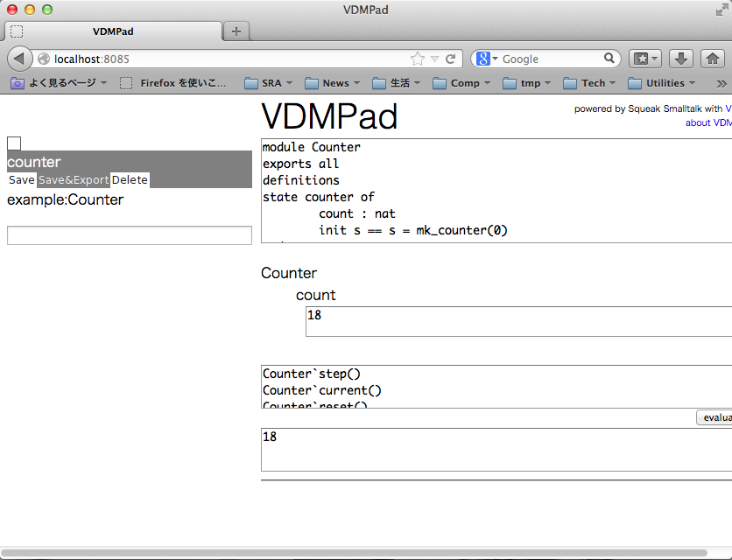Click the back navigation arrow icon

[19, 59]
